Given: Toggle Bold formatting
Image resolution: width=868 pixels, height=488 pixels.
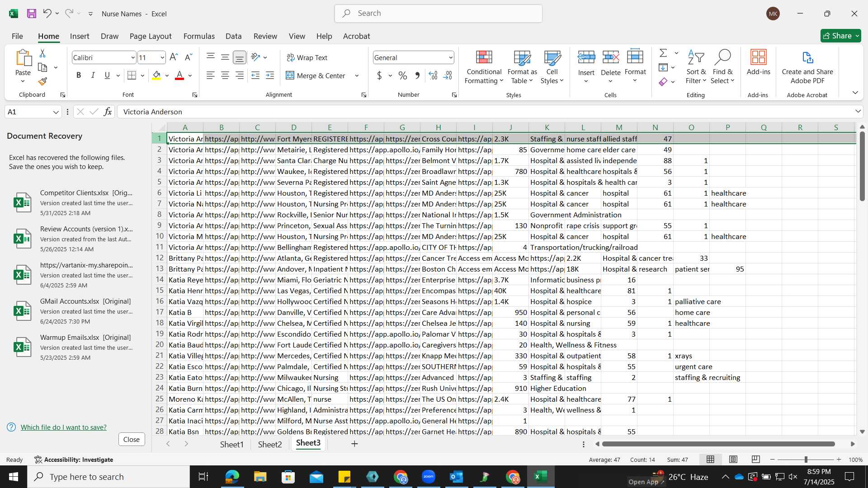Looking at the screenshot, I should click(79, 75).
